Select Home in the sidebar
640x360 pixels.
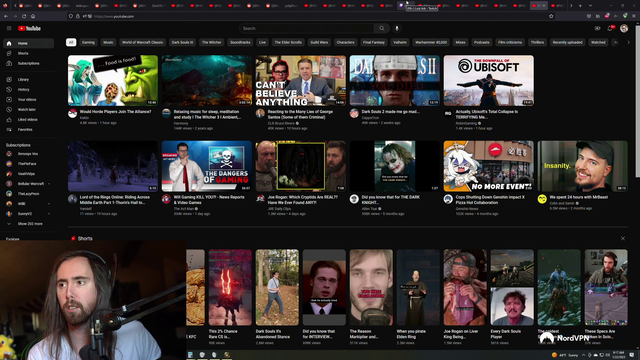(29, 43)
